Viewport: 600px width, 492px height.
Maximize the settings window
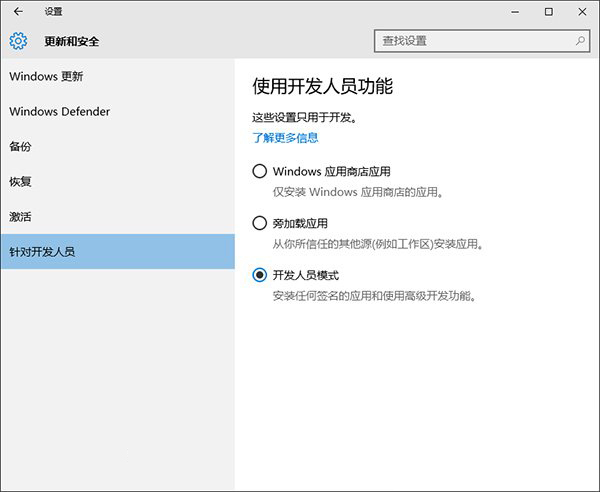click(x=548, y=12)
